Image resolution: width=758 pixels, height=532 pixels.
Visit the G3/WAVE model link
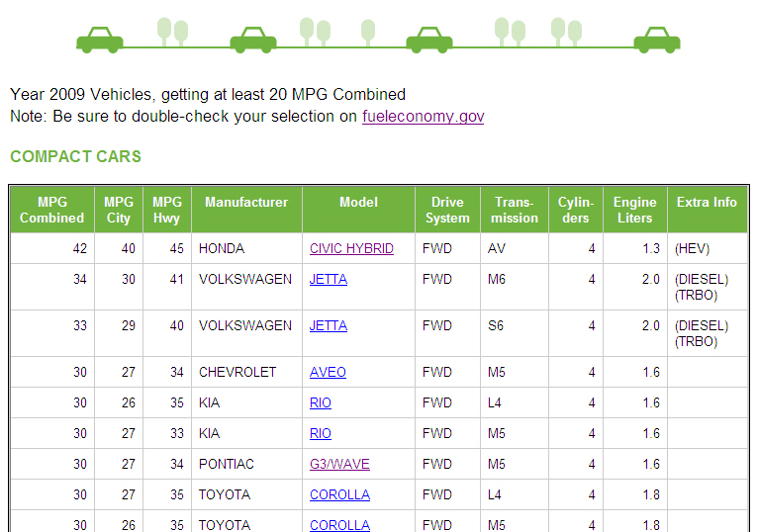[x=339, y=464]
